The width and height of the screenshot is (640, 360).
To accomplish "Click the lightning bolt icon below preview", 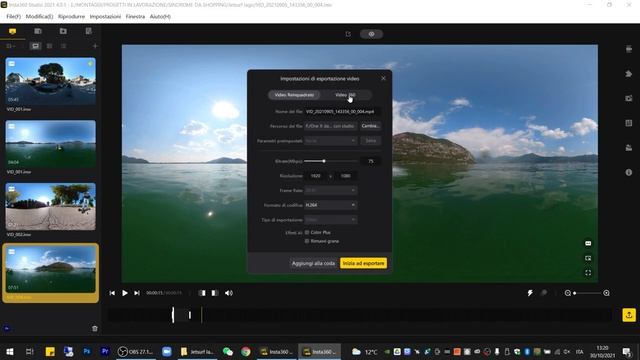I will click(x=530, y=293).
